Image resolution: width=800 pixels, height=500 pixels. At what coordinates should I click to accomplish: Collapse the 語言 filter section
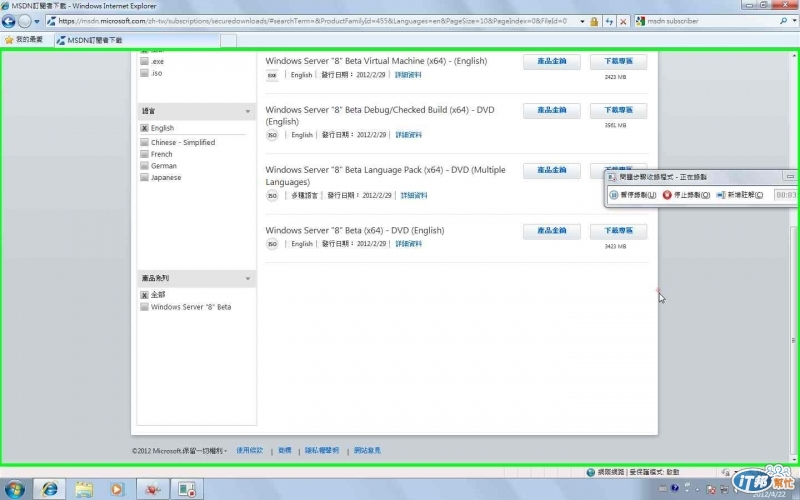(x=247, y=111)
